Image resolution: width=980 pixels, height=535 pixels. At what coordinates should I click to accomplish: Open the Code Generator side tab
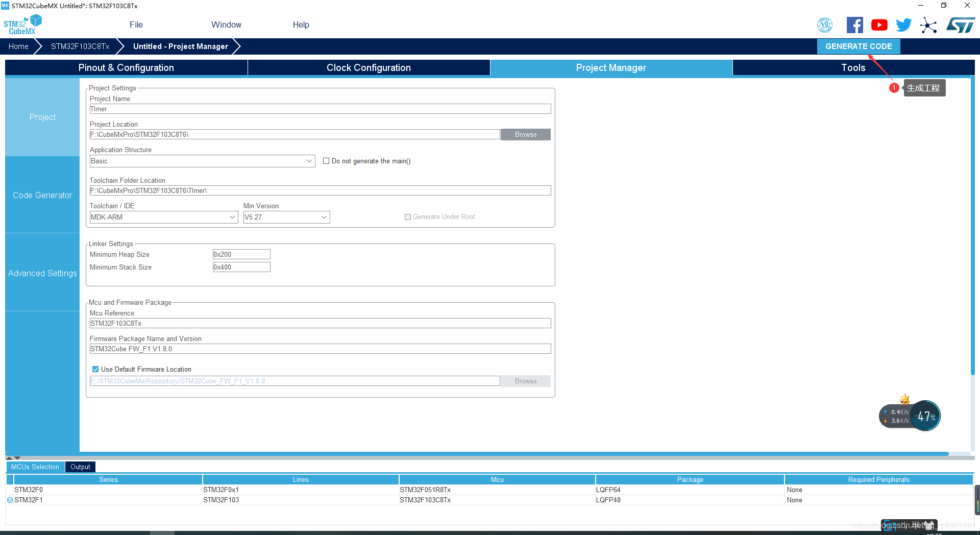point(42,195)
